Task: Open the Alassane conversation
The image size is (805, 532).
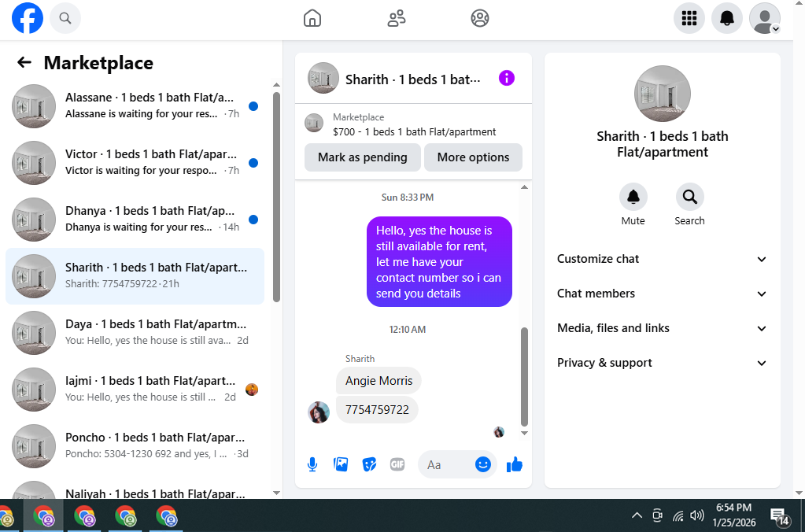Action: (x=135, y=105)
